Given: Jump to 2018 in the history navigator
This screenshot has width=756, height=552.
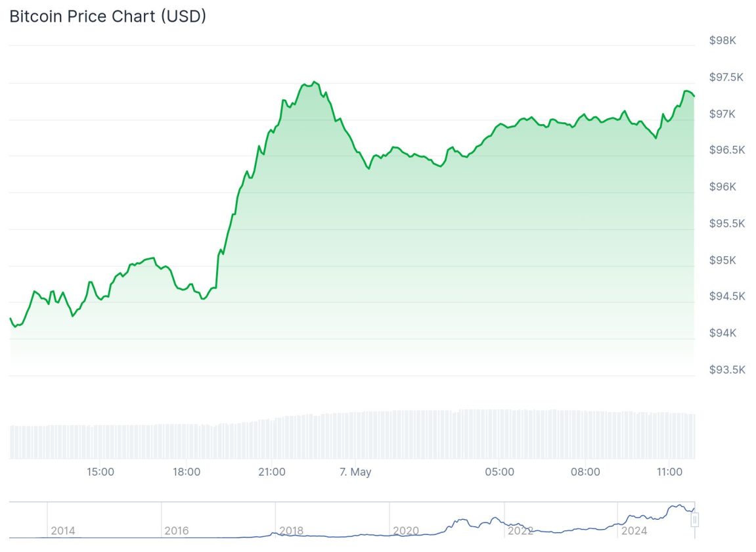Looking at the screenshot, I should click(x=291, y=530).
